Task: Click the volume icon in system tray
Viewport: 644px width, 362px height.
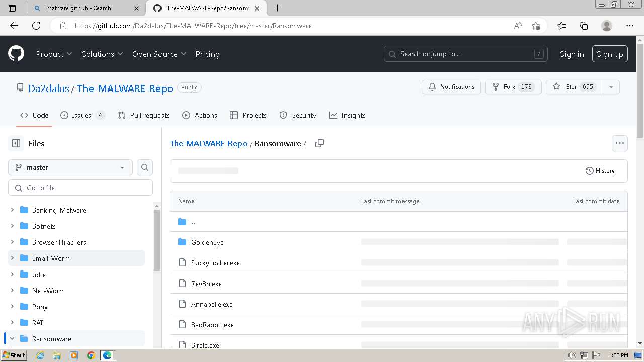Action: (572, 355)
